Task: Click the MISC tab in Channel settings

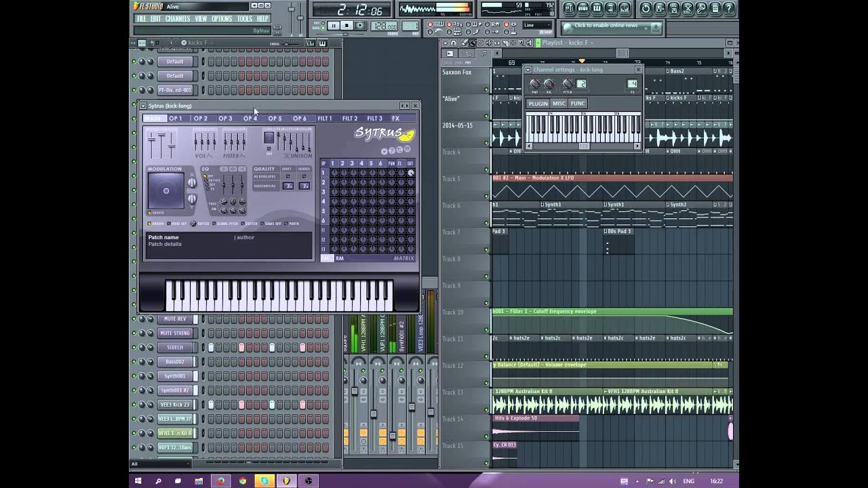Action: click(559, 104)
